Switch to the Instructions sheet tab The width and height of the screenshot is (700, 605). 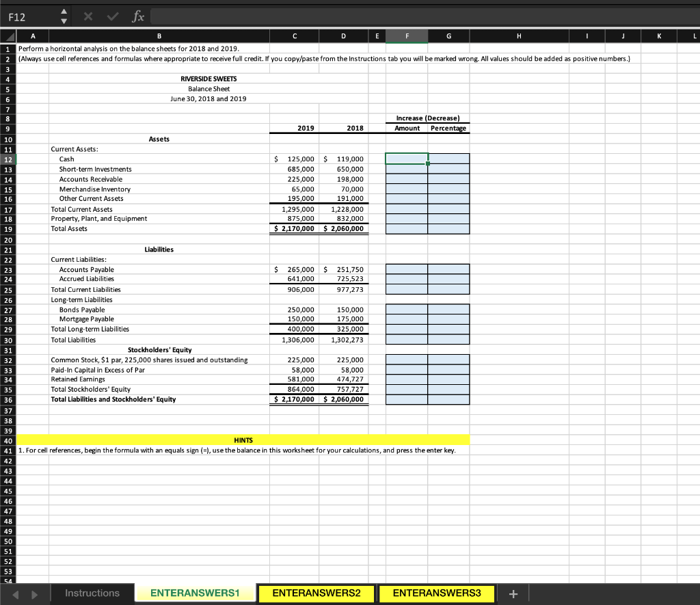click(92, 593)
